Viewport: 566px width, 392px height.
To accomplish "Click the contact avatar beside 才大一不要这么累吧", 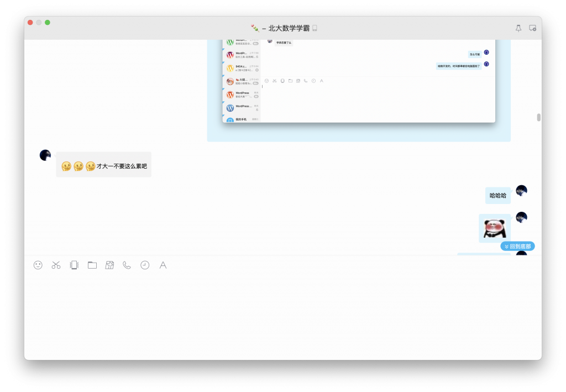I will [45, 155].
